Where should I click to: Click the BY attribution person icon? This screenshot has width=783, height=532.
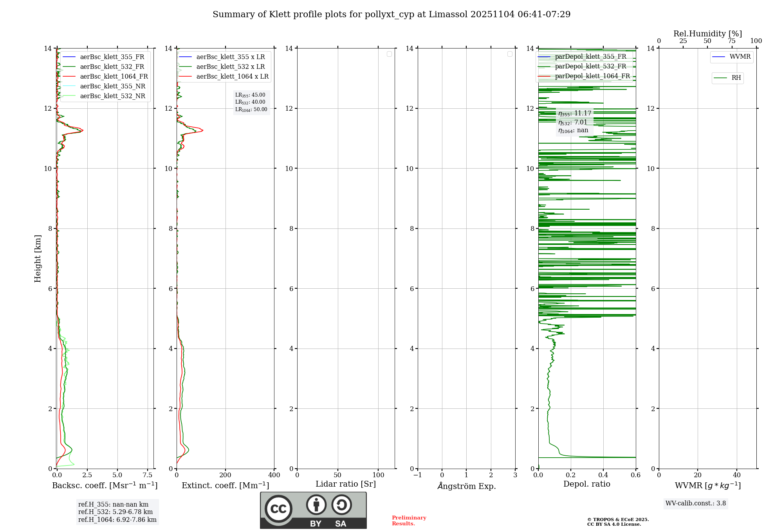316,505
